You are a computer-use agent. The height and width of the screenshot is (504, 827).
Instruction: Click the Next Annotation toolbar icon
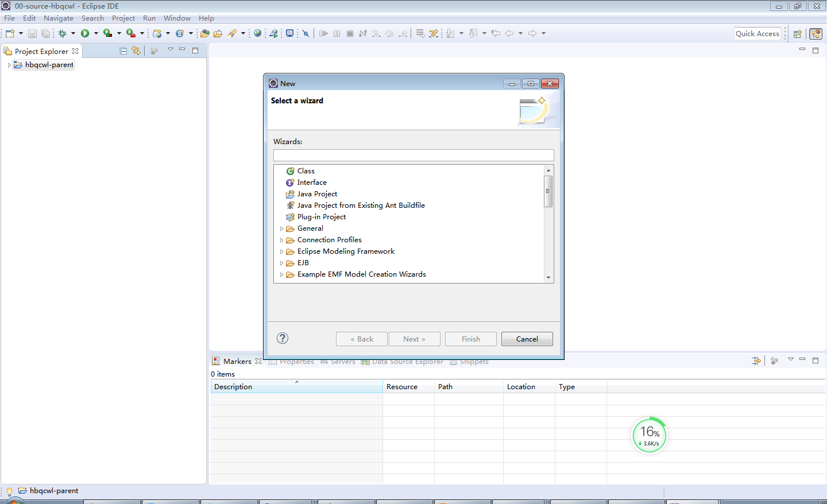pos(450,33)
